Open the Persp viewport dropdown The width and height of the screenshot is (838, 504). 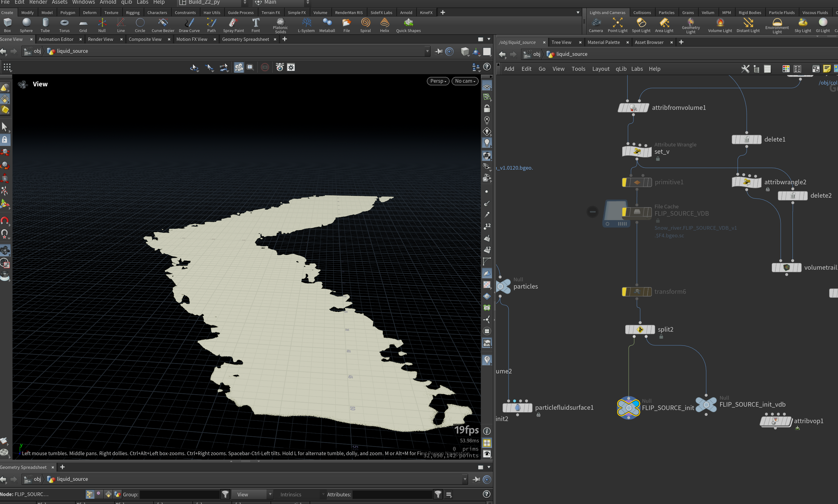pyautogui.click(x=438, y=81)
